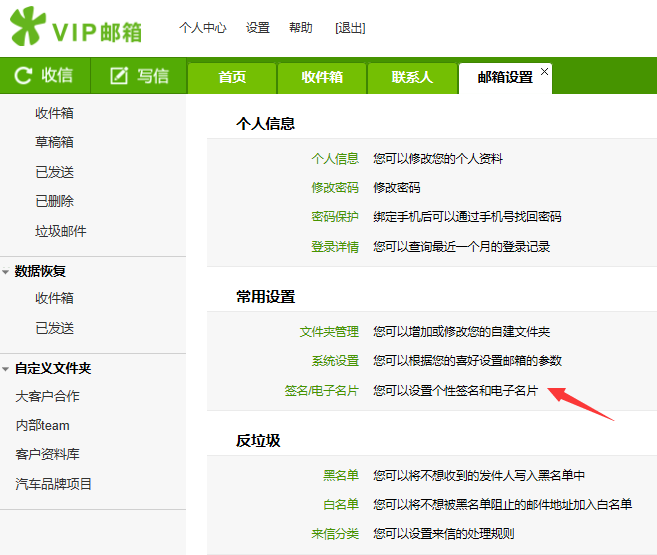Click the VIP邮箱 green logo
This screenshot has width=657, height=555.
click(x=76, y=26)
